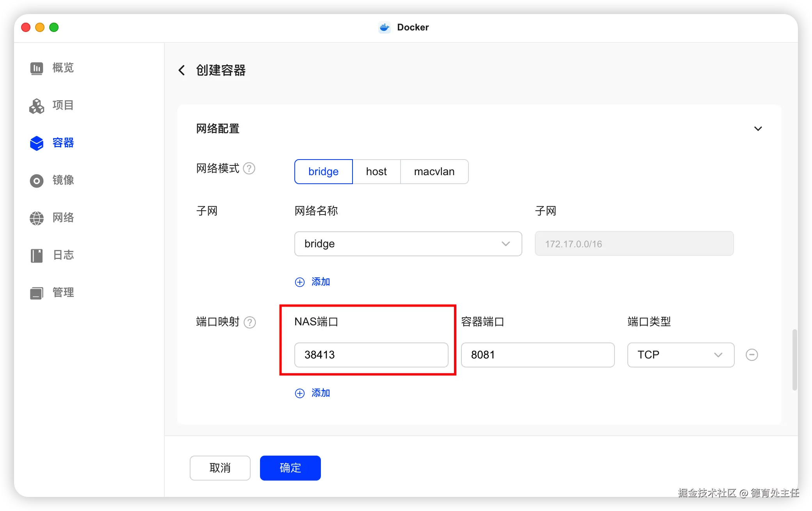Open the 管理 management sidebar icon
The width and height of the screenshot is (812, 511).
pyautogui.click(x=37, y=293)
